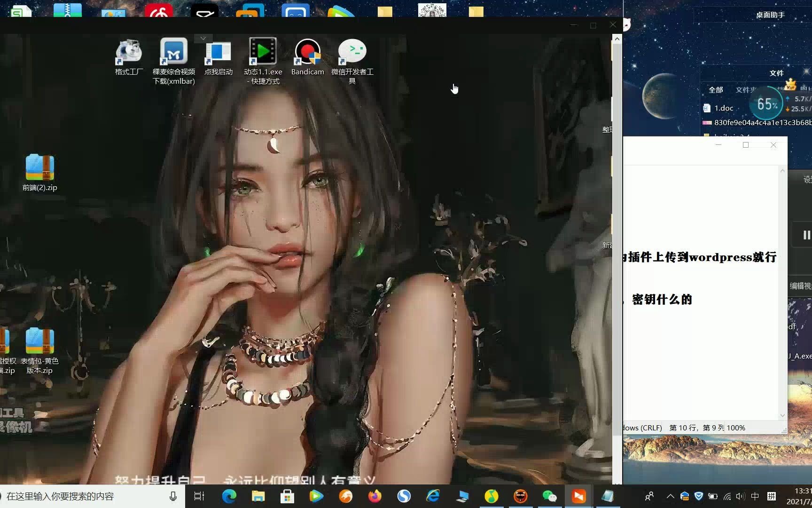
Task: Click the security shield tray icon
Action: click(698, 496)
